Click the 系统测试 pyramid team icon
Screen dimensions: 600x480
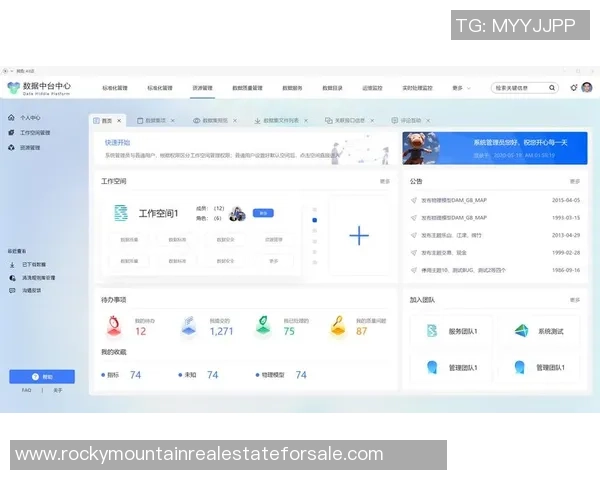coord(521,331)
